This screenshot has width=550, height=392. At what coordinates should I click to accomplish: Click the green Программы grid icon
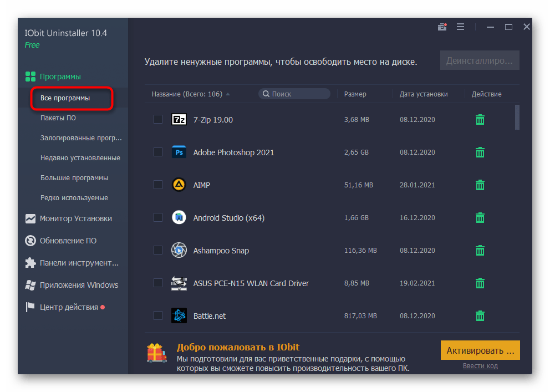(30, 77)
